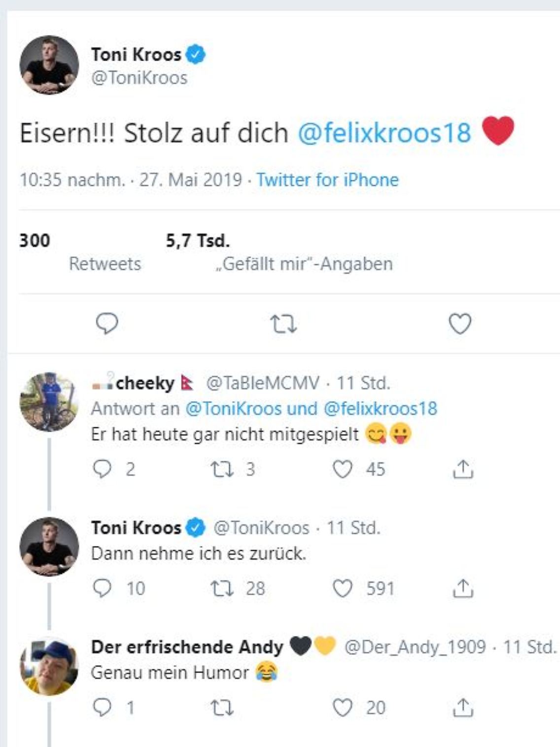Open the @Der_Andy_1909 profile handle
The image size is (560, 747).
click(415, 647)
